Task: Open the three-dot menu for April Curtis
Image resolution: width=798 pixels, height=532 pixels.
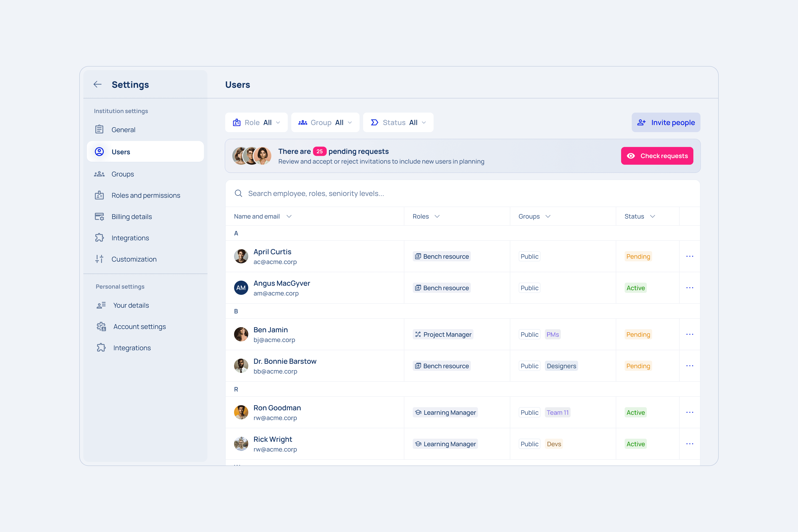Action: point(689,256)
